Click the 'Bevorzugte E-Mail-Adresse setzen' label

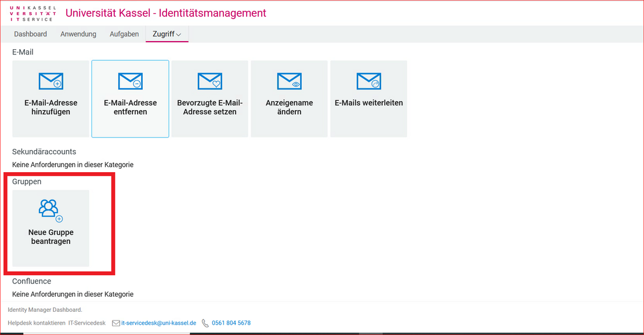pos(209,107)
